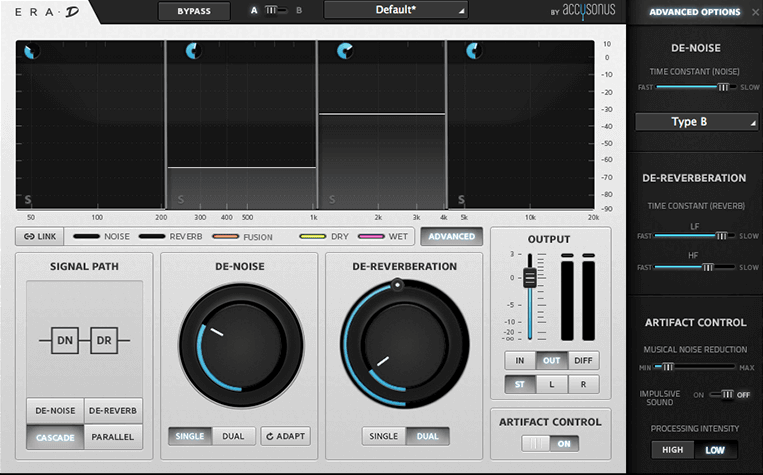
Task: Click the band divider handle at 4k
Action: click(446, 125)
